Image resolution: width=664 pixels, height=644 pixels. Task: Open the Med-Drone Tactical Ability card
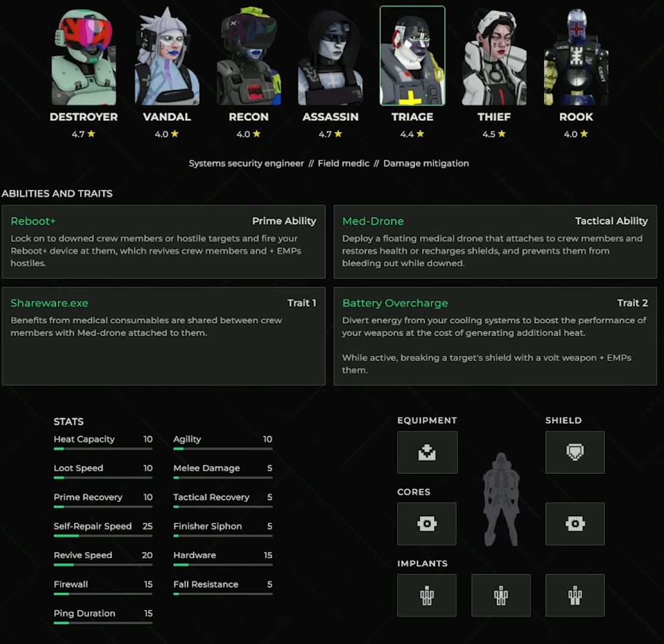point(495,242)
